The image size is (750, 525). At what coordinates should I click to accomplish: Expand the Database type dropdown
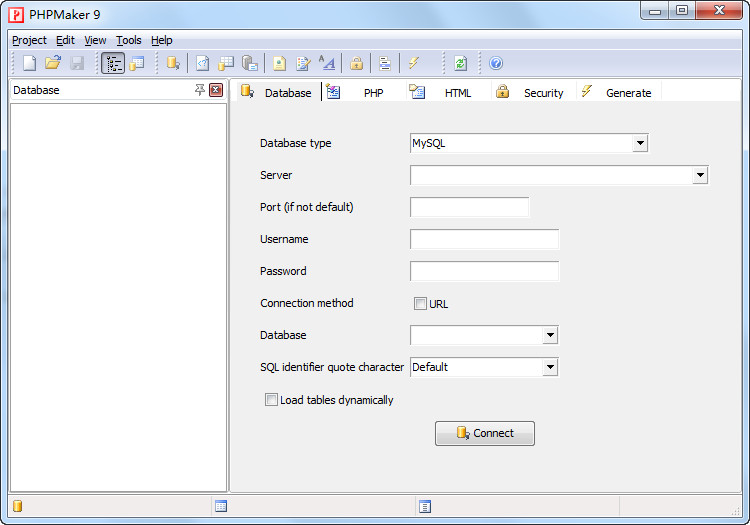[640, 143]
